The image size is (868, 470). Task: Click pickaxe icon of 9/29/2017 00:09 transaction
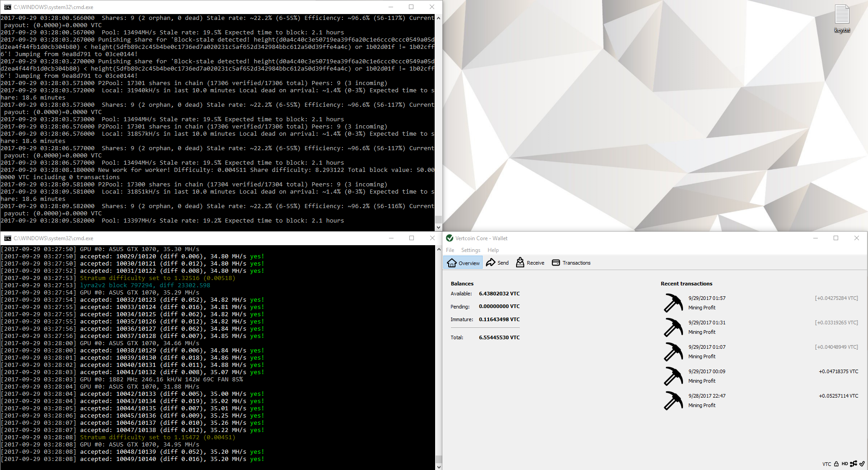[673, 376]
